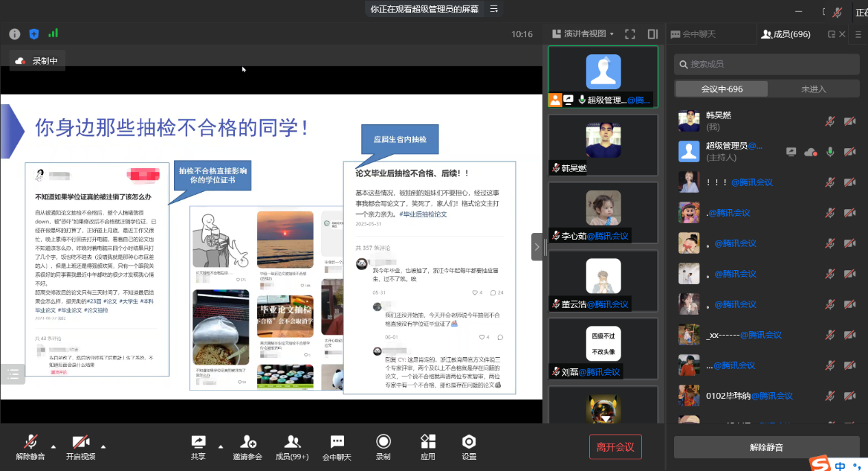Toggle 解除静音 microphone in bottom toolbar
868x471 pixels.
click(x=30, y=446)
